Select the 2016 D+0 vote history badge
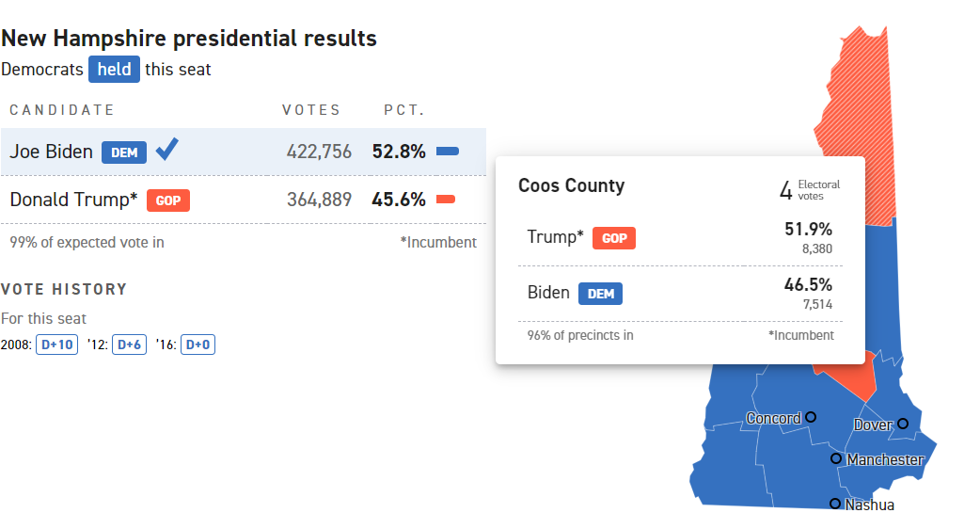This screenshot has width=980, height=529. point(198,345)
